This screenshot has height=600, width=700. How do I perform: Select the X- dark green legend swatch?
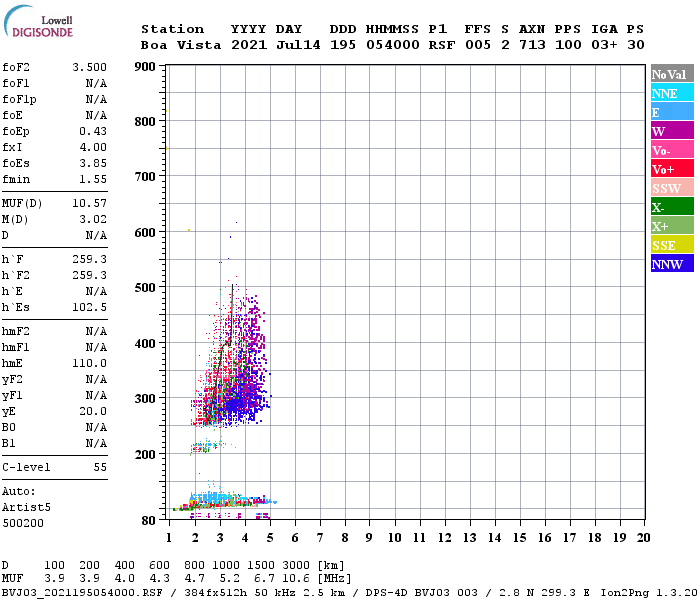click(x=672, y=207)
